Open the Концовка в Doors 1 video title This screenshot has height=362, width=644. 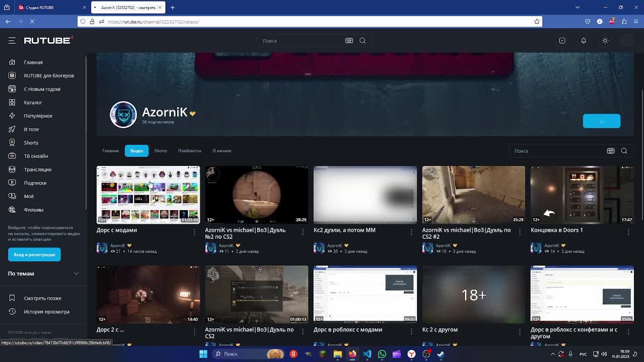click(556, 230)
